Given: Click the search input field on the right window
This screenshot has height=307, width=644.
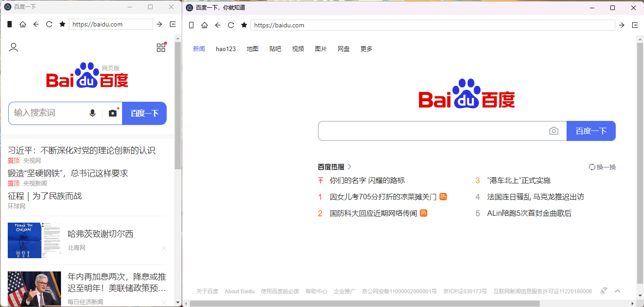Looking at the screenshot, I should (433, 131).
